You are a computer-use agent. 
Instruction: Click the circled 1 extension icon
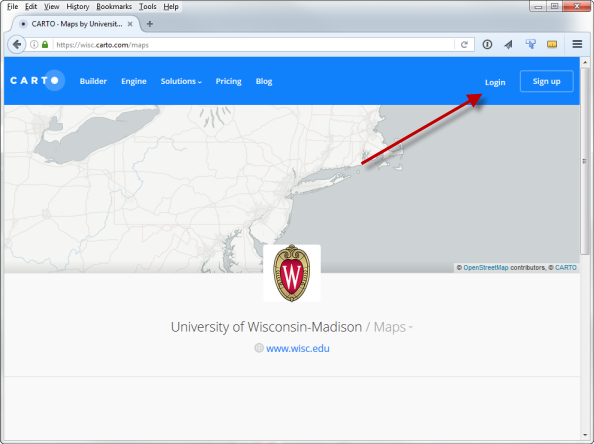[487, 45]
